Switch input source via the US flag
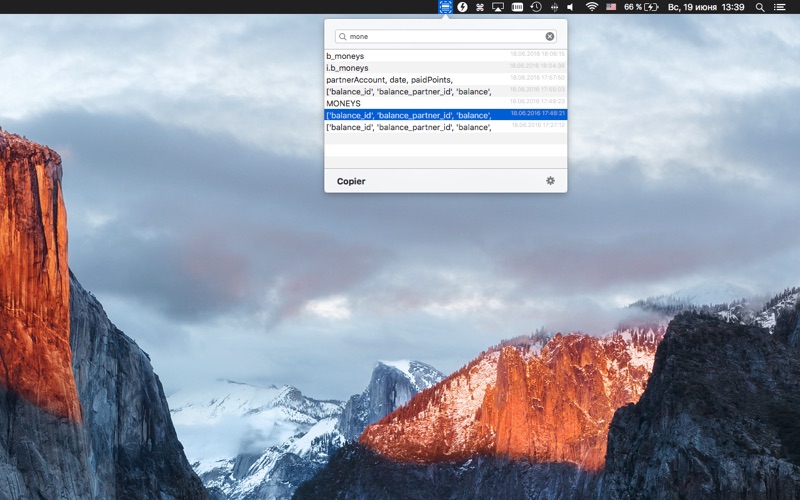 tap(611, 7)
